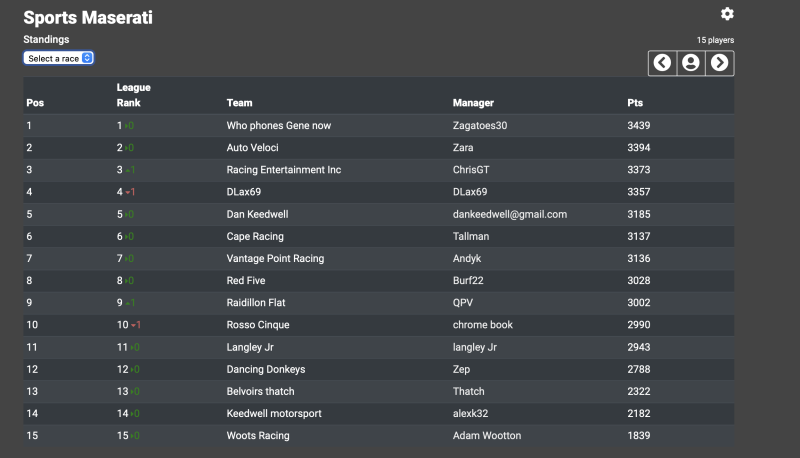The image size is (800, 458).
Task: Click the Manager column header
Action: (473, 103)
